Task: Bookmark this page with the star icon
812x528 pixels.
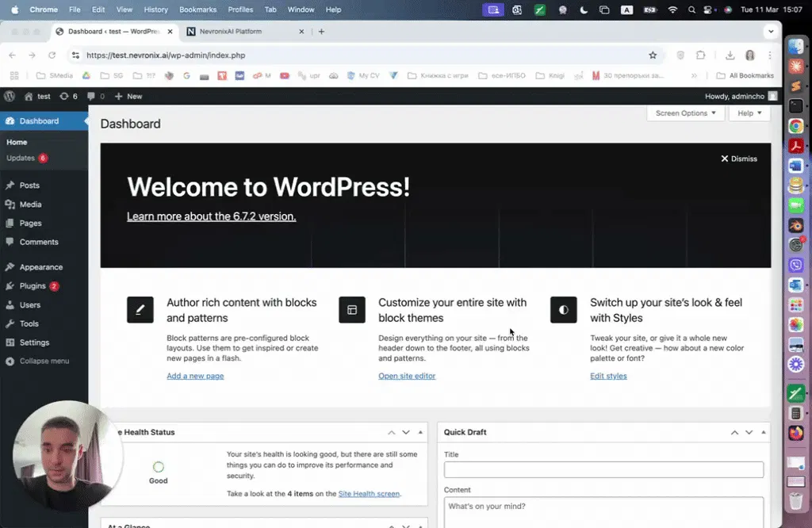Action: point(653,55)
